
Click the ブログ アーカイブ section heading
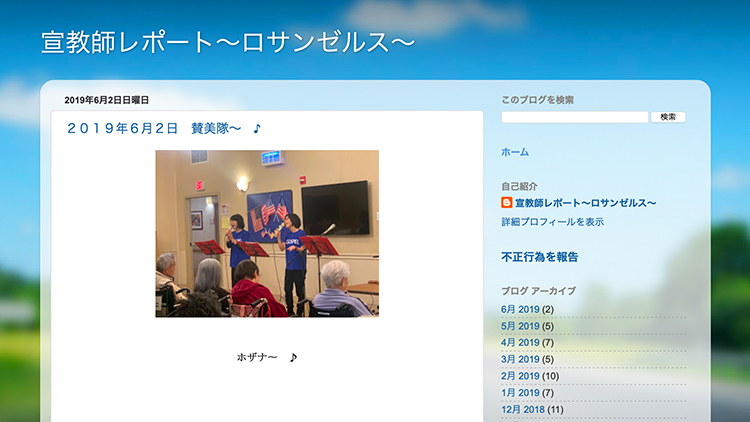(x=538, y=291)
